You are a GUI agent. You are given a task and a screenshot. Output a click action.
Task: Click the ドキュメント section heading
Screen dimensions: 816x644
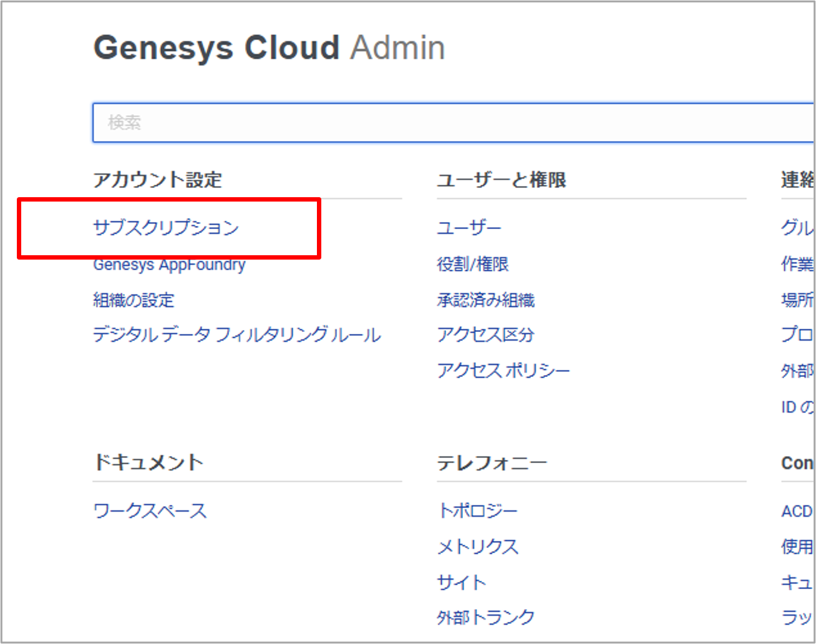click(x=148, y=462)
